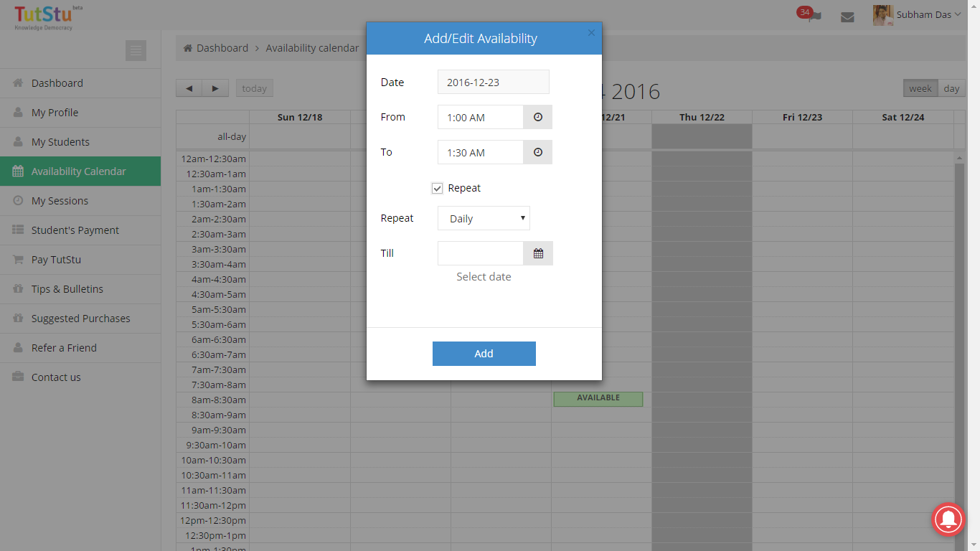Click the To time field 1:30 AM
The image size is (980, 551).
(x=481, y=152)
